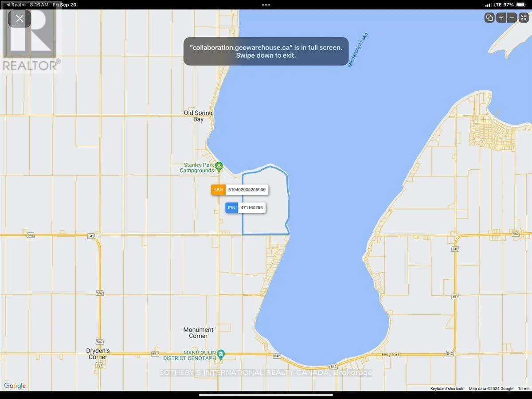Click the Dryden's Corner place label
532x399 pixels.
click(98, 354)
